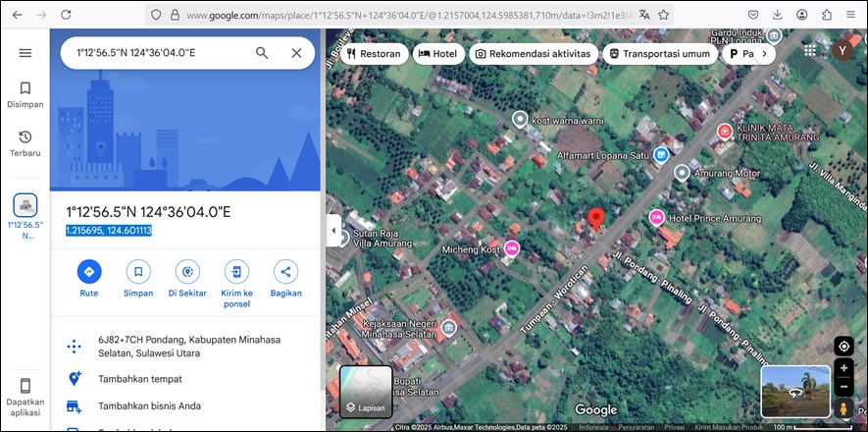Open the Terbaru recent history panel
868x432 pixels.
click(26, 143)
